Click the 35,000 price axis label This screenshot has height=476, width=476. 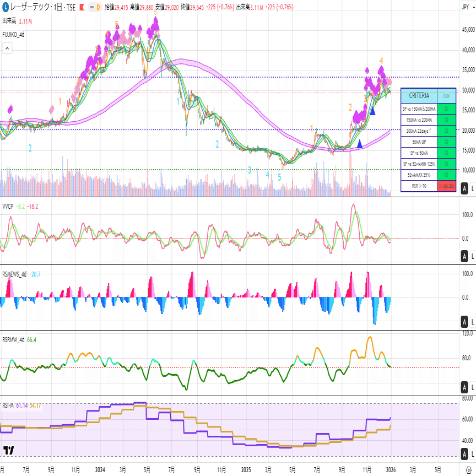[468, 70]
